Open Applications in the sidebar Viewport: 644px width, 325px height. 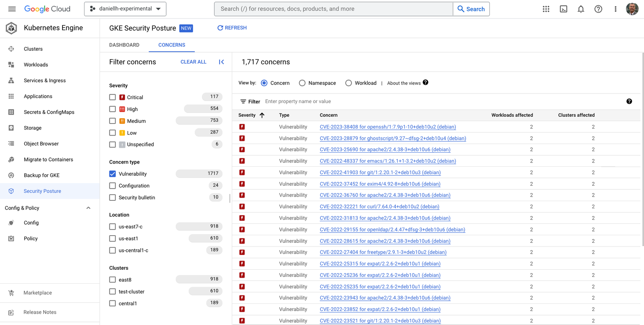pos(38,96)
